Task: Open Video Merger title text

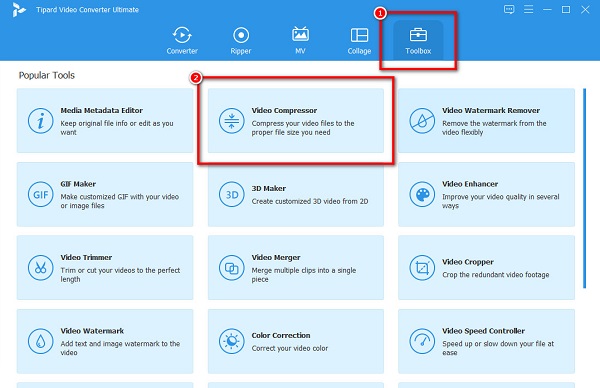Action: point(276,257)
